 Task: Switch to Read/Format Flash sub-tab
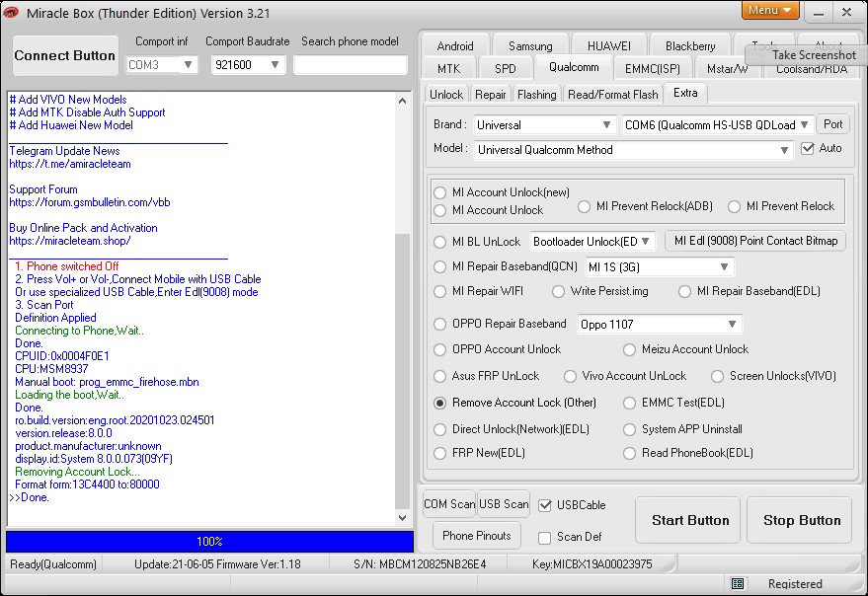pos(613,95)
